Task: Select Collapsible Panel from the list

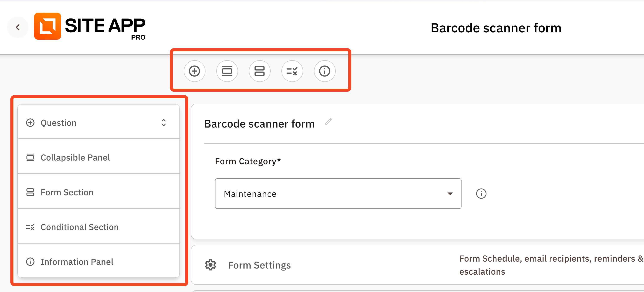Action: [x=75, y=158]
